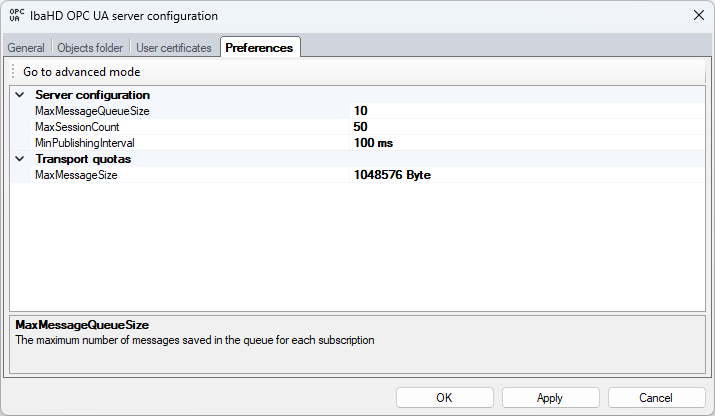
Task: Select the MaxSessionCount property row
Action: pyautogui.click(x=77, y=127)
